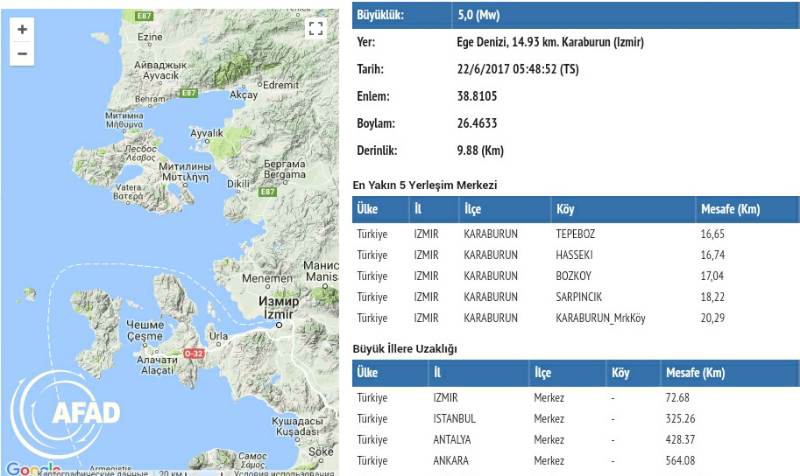Click the Google logo on the map
The image size is (800, 476).
(32, 469)
